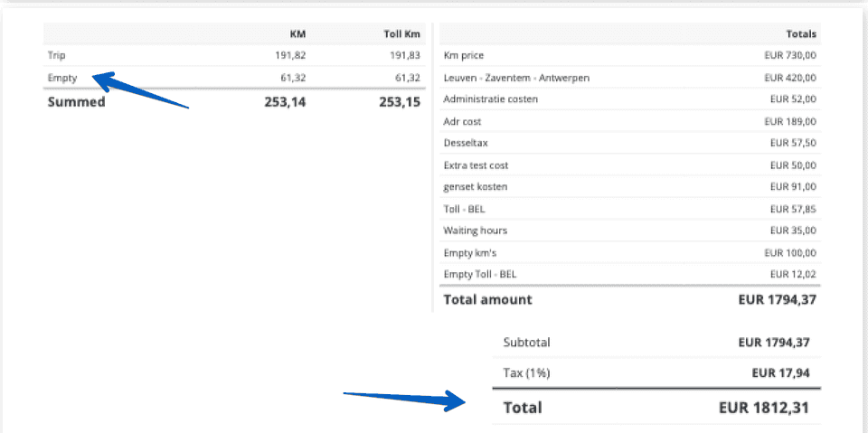Click the EUR 35,00 amount
Image resolution: width=868 pixels, height=433 pixels.
pyautogui.click(x=793, y=231)
